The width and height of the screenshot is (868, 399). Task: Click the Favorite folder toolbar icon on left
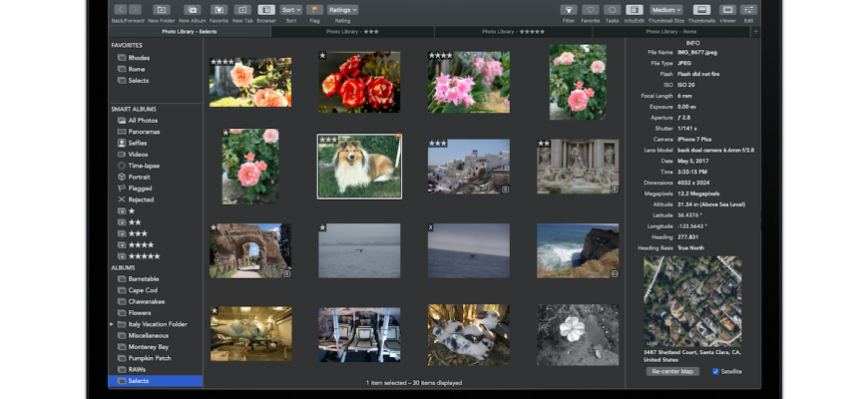[218, 9]
